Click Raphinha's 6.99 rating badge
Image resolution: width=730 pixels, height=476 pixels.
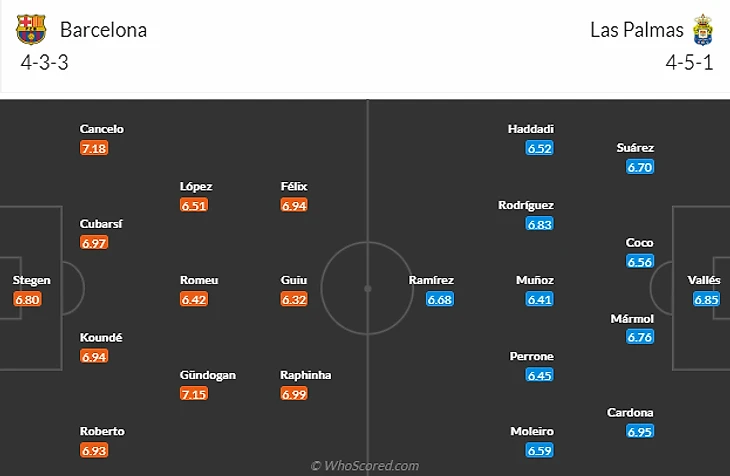point(294,394)
